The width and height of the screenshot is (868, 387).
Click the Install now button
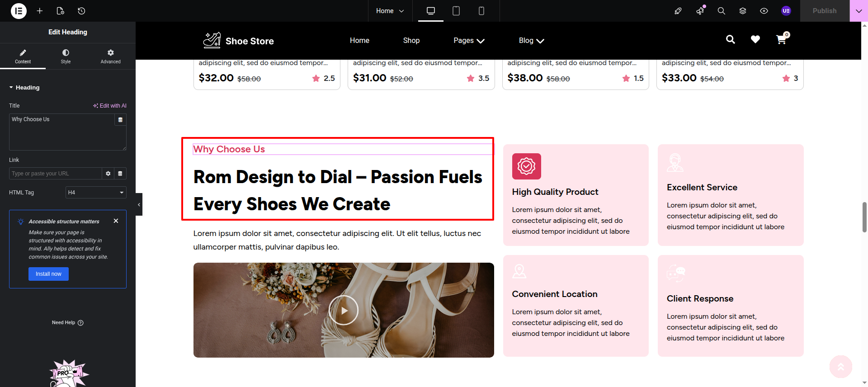48,274
